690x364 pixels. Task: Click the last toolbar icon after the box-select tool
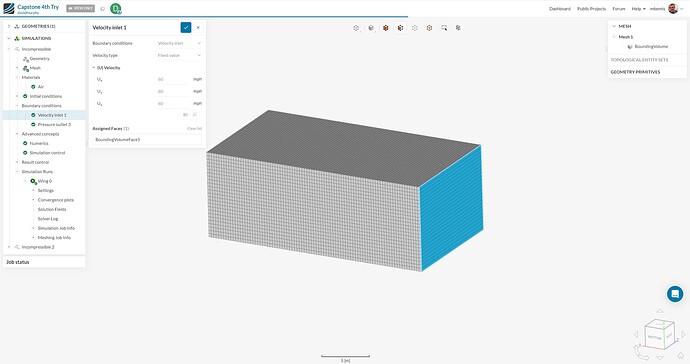point(458,28)
